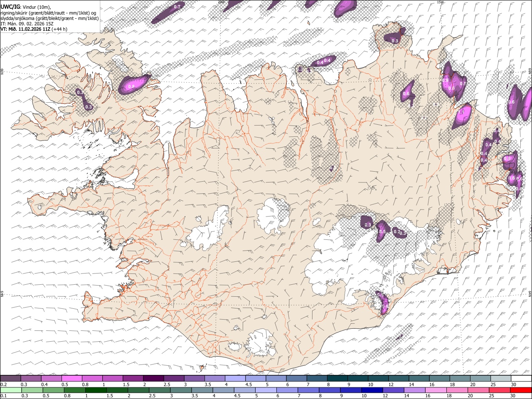Pick the light lavender 4 swatch in upper legend row
Viewport: 532px width, 399px height.
pyautogui.click(x=234, y=378)
